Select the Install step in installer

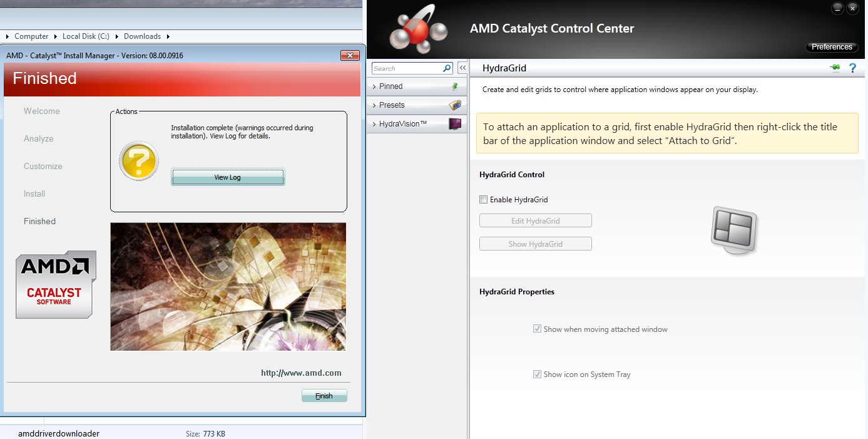click(34, 194)
